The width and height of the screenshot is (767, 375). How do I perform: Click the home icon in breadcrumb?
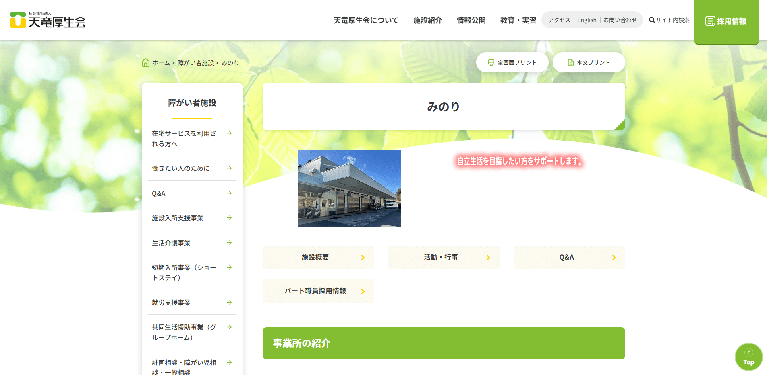(x=145, y=63)
